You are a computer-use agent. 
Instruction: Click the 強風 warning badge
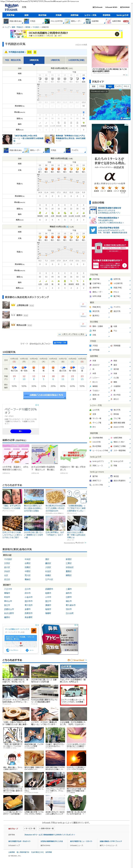29,52
